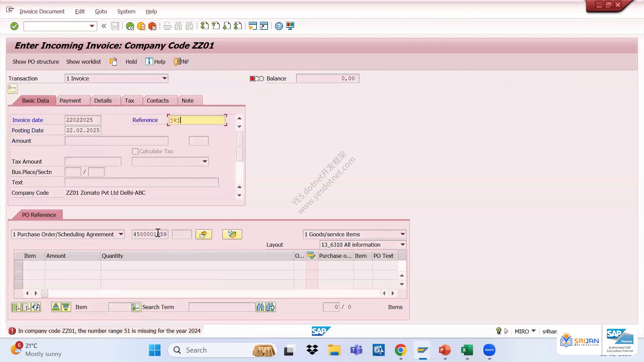Go to last page icon
644x362 pixels.
[238, 26]
